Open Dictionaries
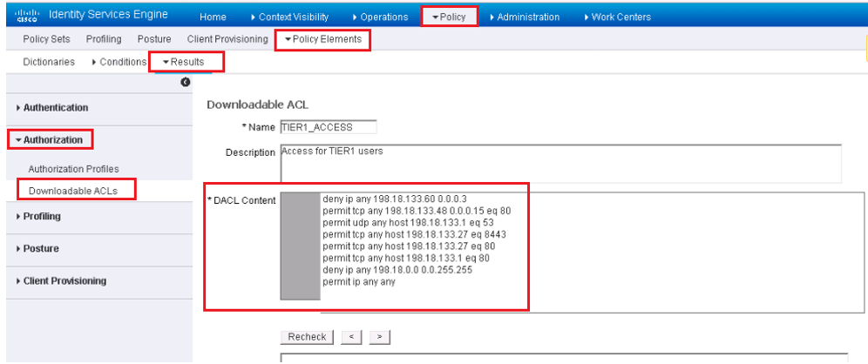Image resolution: width=868 pixels, height=364 pixels. point(49,62)
